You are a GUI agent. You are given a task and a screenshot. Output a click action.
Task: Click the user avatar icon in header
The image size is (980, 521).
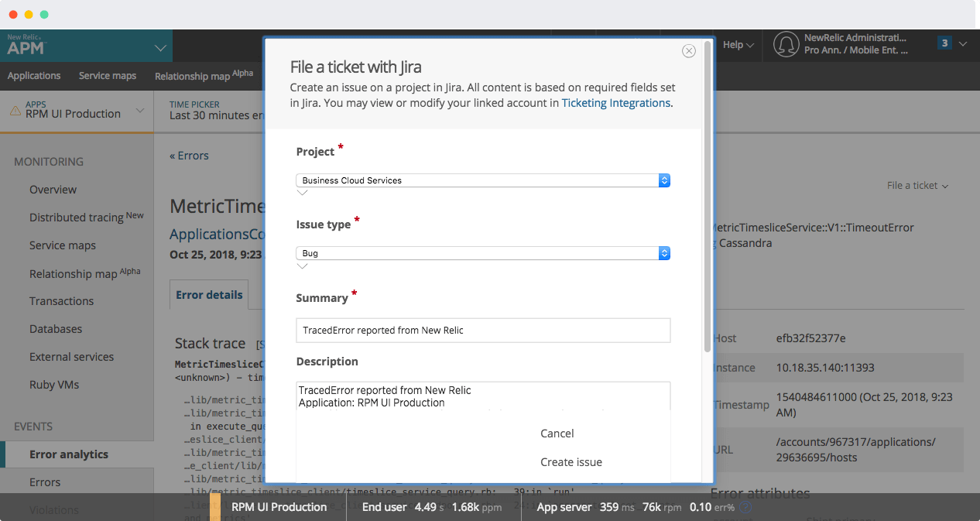click(786, 45)
